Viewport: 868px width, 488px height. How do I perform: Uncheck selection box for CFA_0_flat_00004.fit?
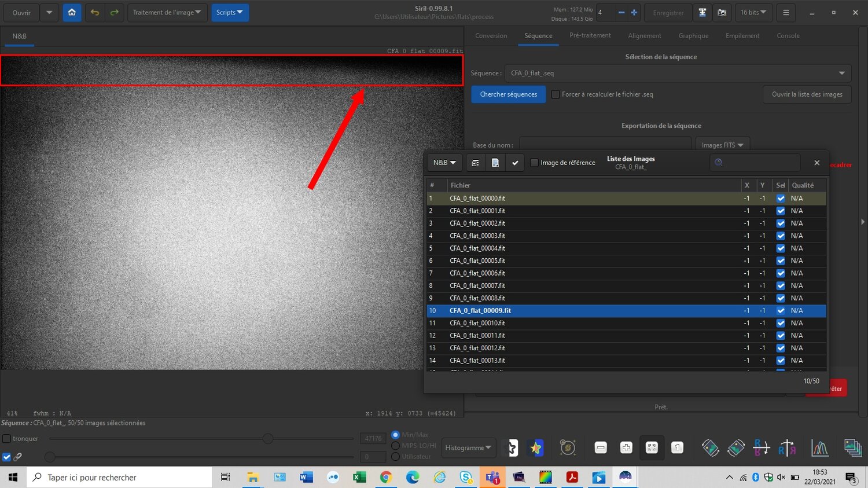click(x=781, y=248)
